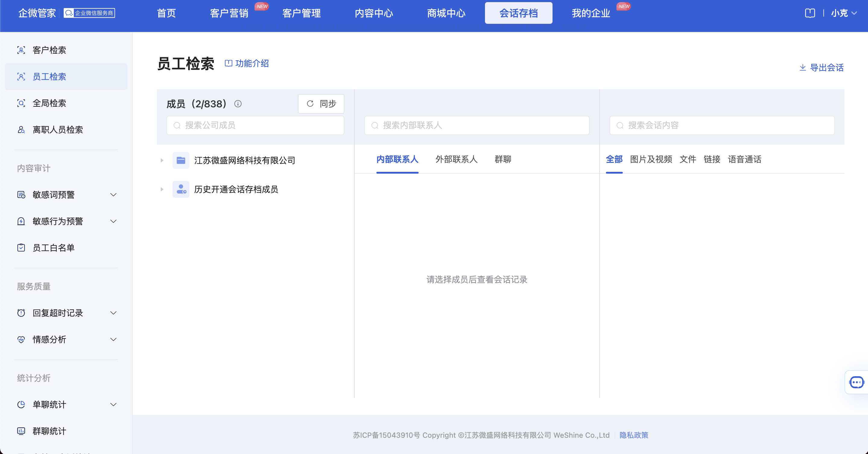Click the 情感分析 heart icon
Image resolution: width=868 pixels, height=454 pixels.
(x=21, y=339)
